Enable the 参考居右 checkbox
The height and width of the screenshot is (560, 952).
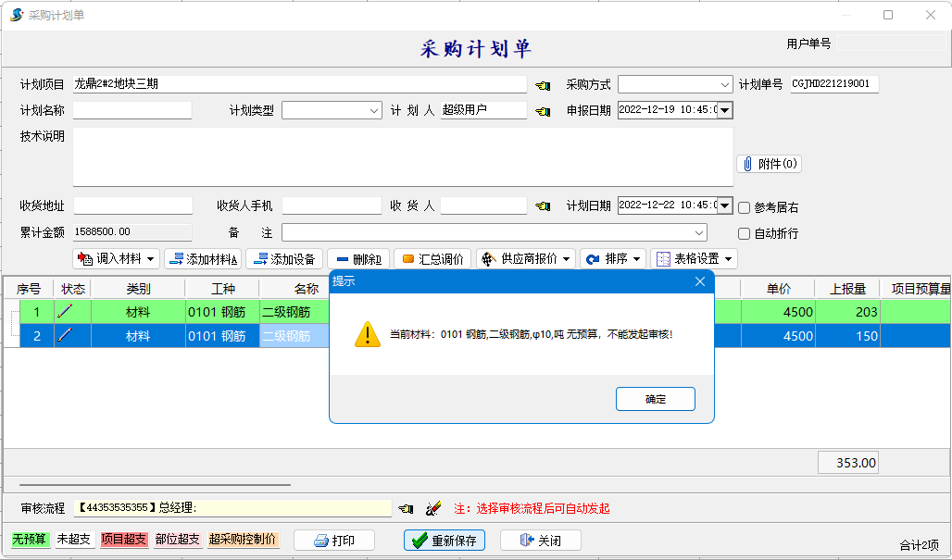tap(744, 208)
